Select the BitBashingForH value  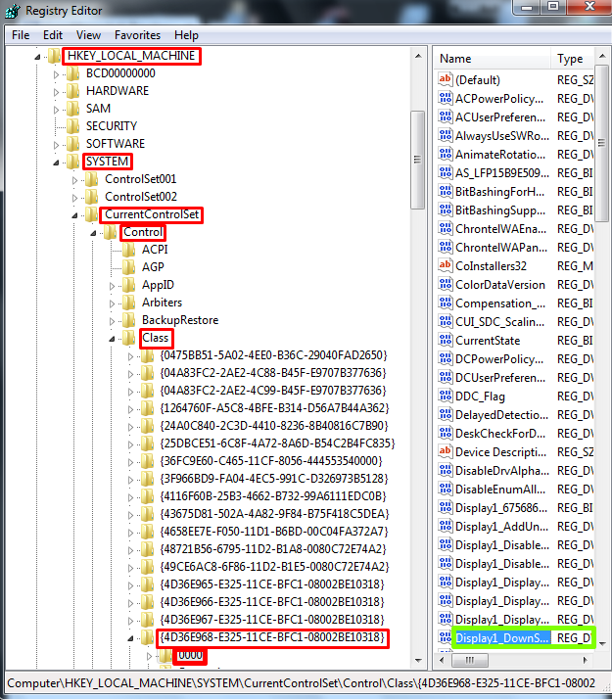pos(500,192)
